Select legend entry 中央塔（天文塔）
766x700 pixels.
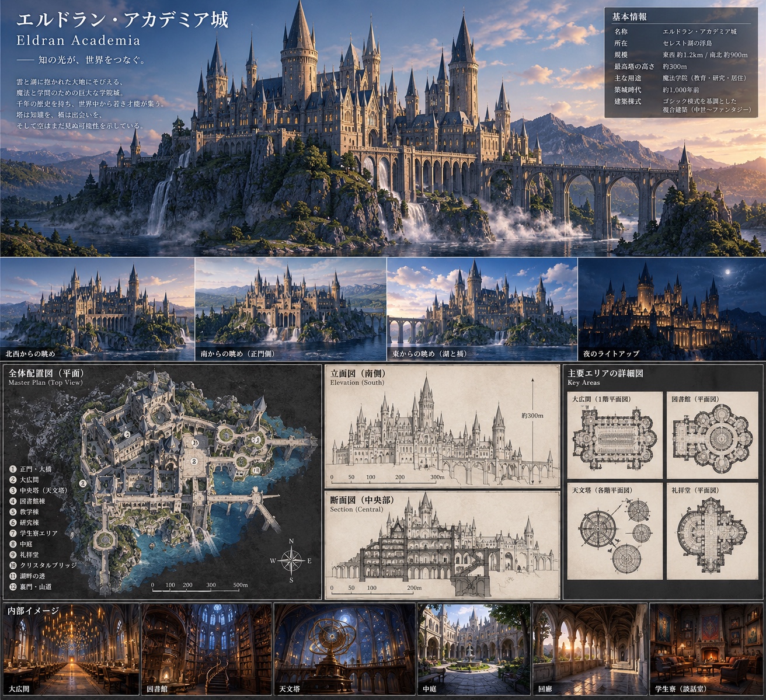click(38, 490)
